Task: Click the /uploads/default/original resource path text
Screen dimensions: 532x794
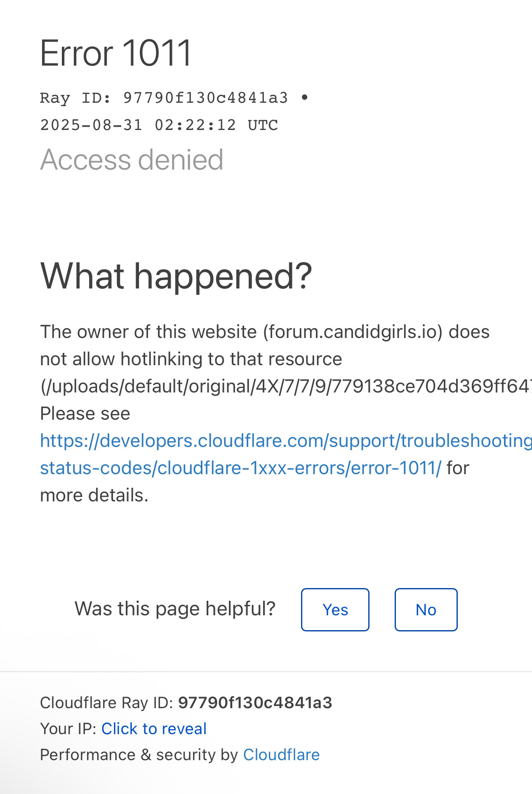Action: pos(285,387)
